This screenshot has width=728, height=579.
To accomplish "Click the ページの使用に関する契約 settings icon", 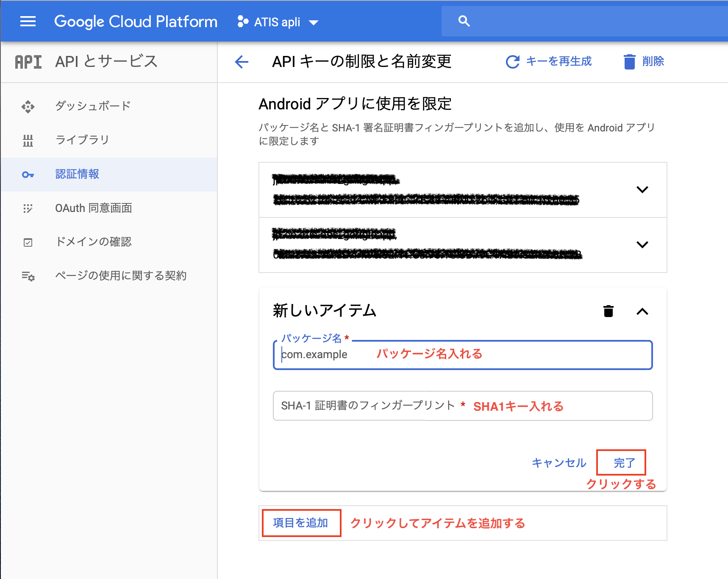I will [28, 276].
